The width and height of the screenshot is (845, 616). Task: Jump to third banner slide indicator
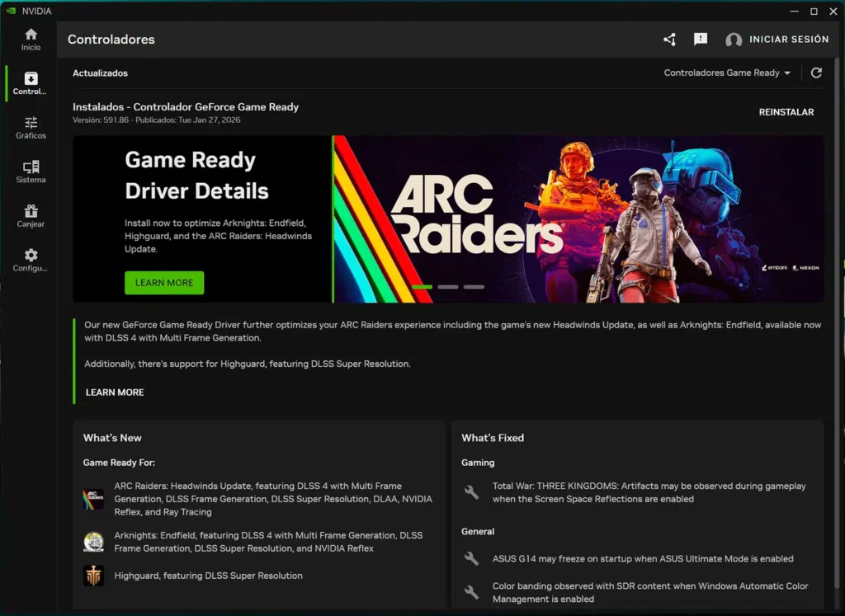(474, 287)
